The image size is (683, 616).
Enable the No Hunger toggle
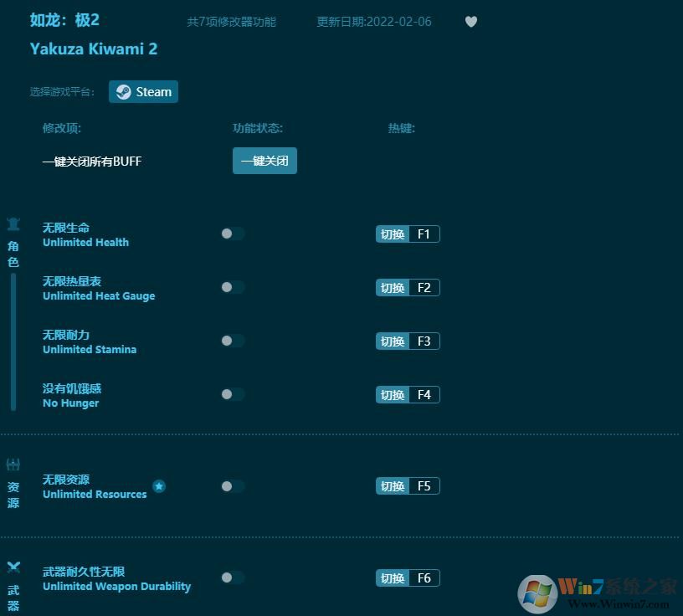click(x=233, y=394)
